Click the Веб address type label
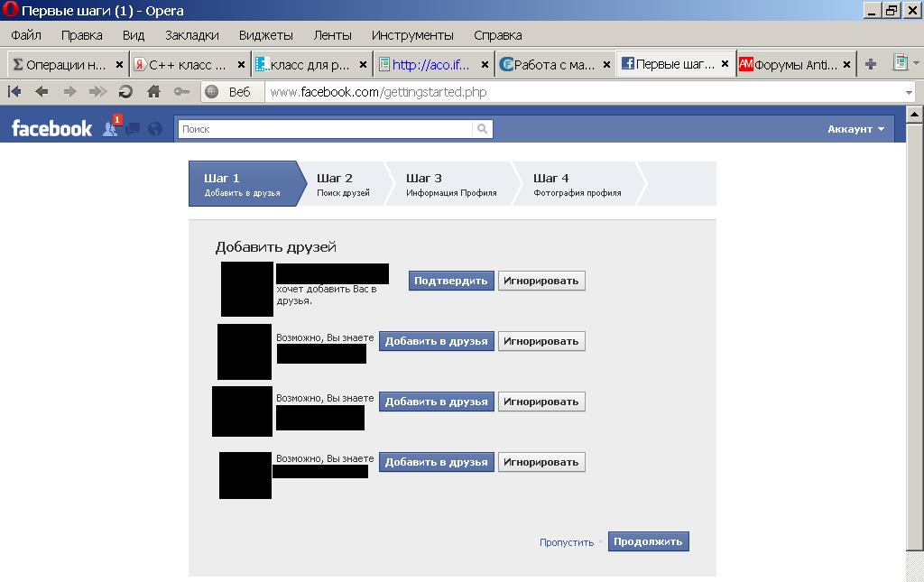 tap(239, 92)
